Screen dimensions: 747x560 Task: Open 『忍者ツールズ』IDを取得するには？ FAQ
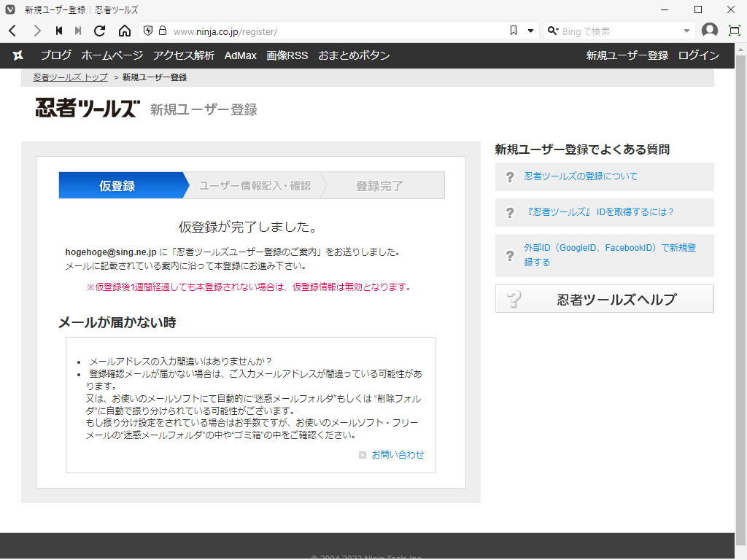[600, 212]
